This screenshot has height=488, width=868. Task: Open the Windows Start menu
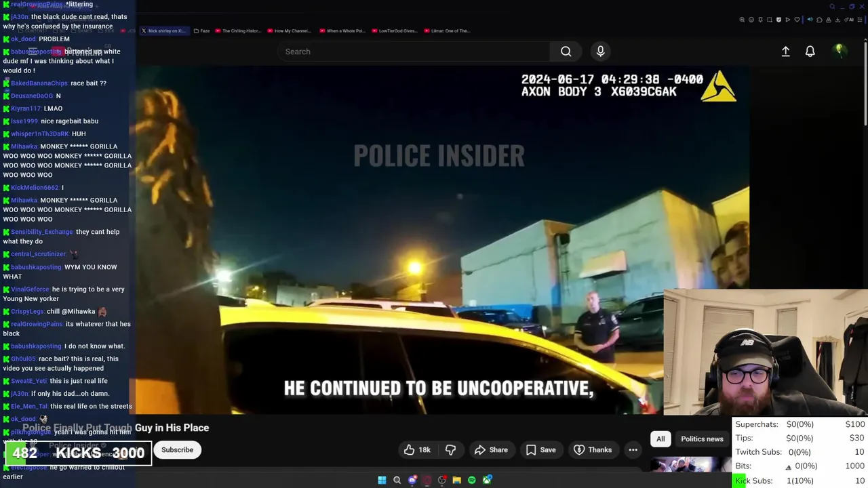tap(382, 480)
